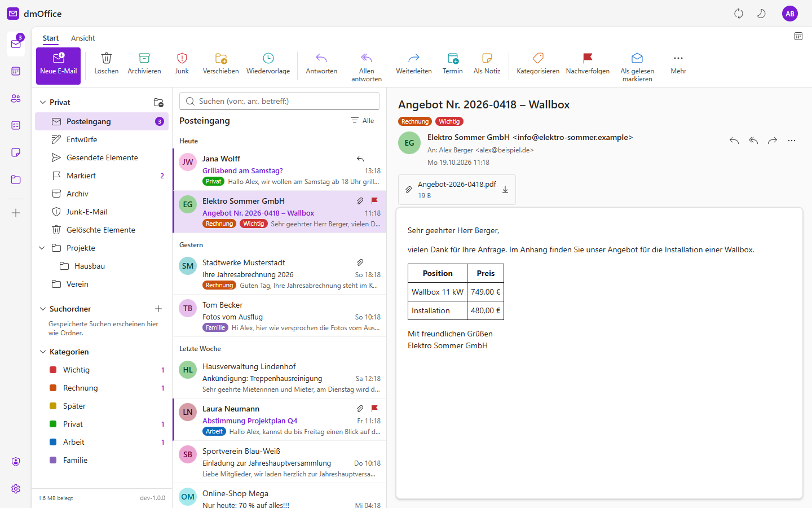Image resolution: width=812 pixels, height=508 pixels.
Task: Switch to the Ansicht tab
Action: click(x=83, y=38)
